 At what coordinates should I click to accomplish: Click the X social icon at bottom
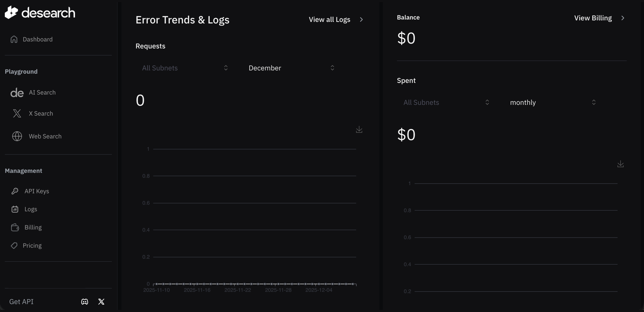(x=101, y=302)
